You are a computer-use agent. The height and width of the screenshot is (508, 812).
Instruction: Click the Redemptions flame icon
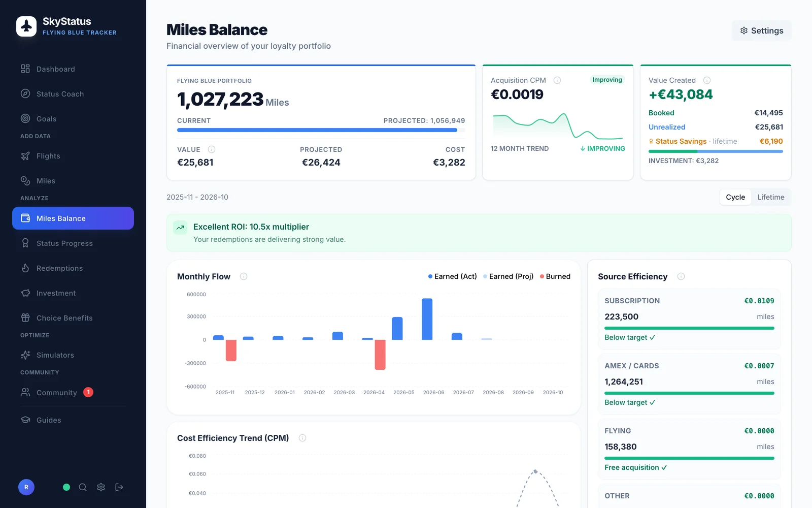25,268
